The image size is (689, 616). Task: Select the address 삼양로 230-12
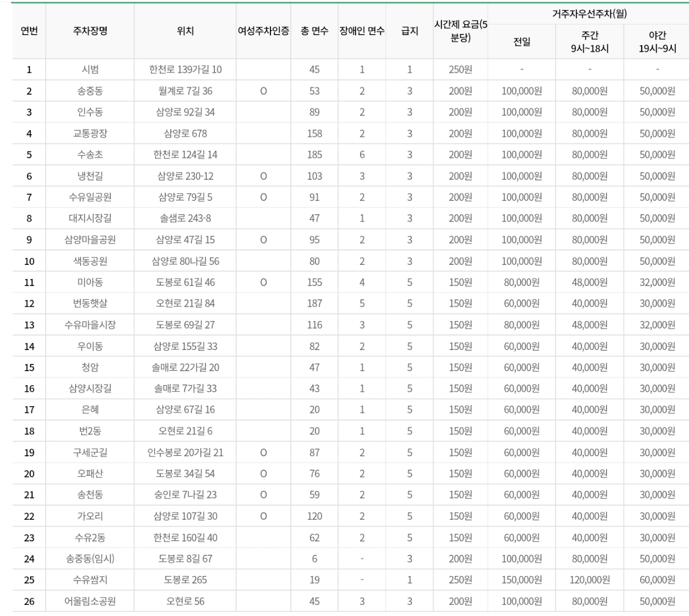pos(185,176)
